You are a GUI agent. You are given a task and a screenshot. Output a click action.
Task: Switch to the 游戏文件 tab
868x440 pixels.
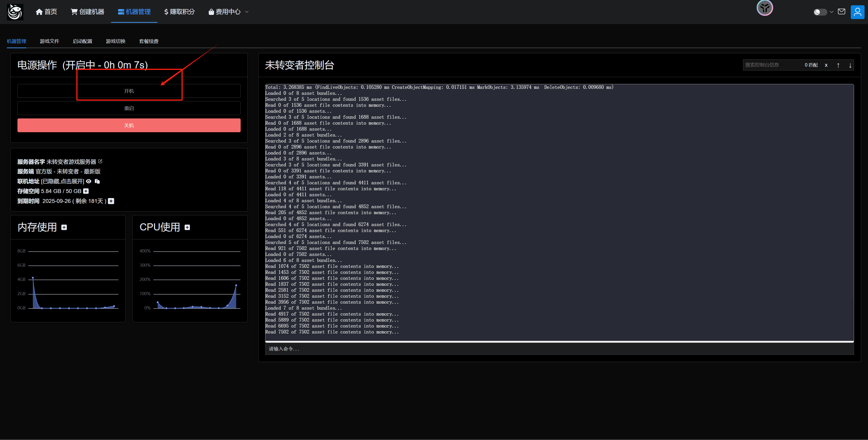[x=49, y=41]
